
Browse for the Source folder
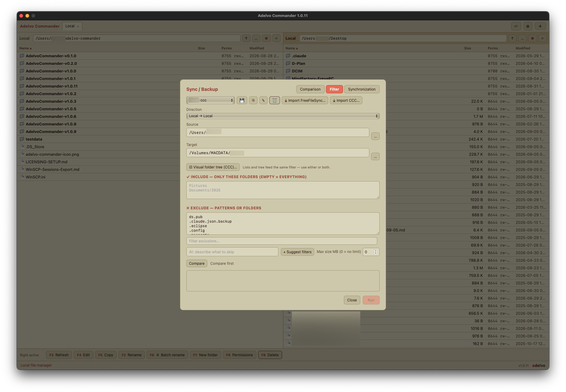point(375,136)
